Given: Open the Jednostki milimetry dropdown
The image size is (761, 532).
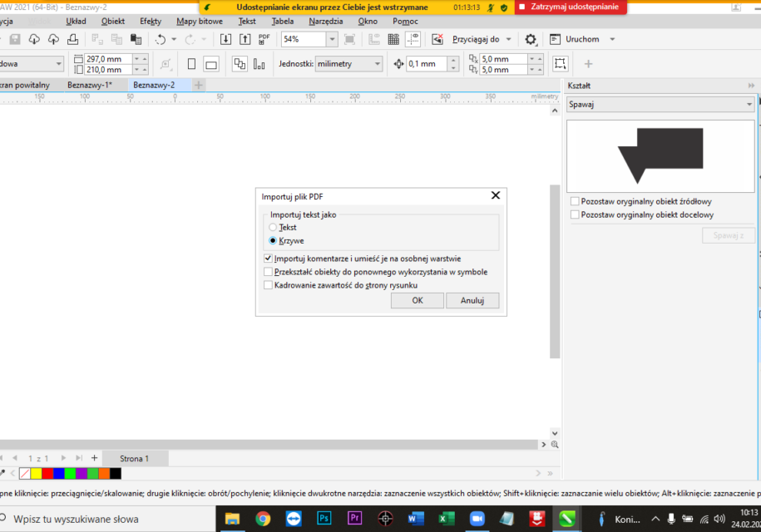Looking at the screenshot, I should coord(349,64).
